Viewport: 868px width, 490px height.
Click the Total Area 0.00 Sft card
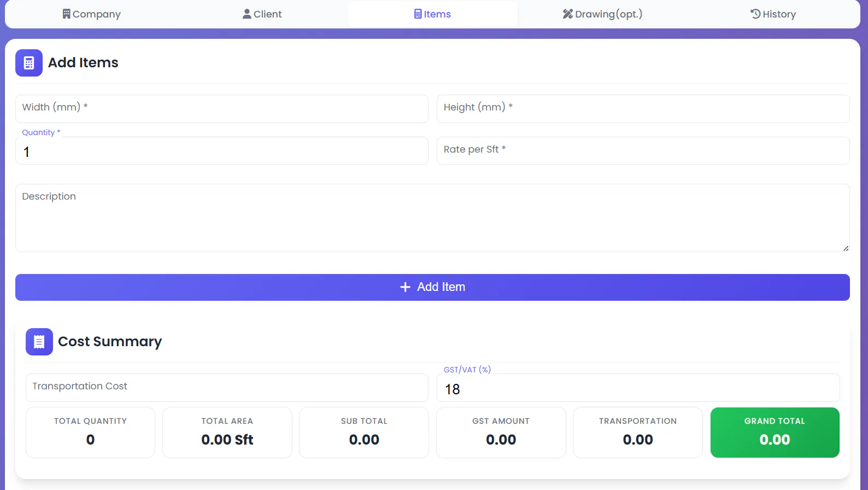coord(227,433)
